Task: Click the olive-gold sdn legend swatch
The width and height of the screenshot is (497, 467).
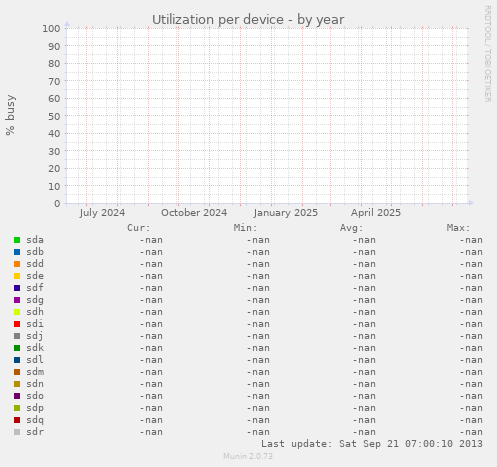Action: click(x=17, y=384)
